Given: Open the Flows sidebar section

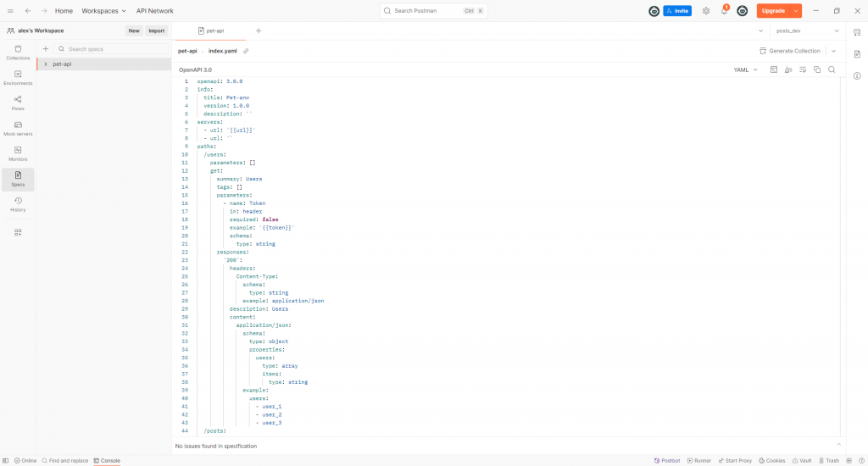Looking at the screenshot, I should click(x=18, y=103).
